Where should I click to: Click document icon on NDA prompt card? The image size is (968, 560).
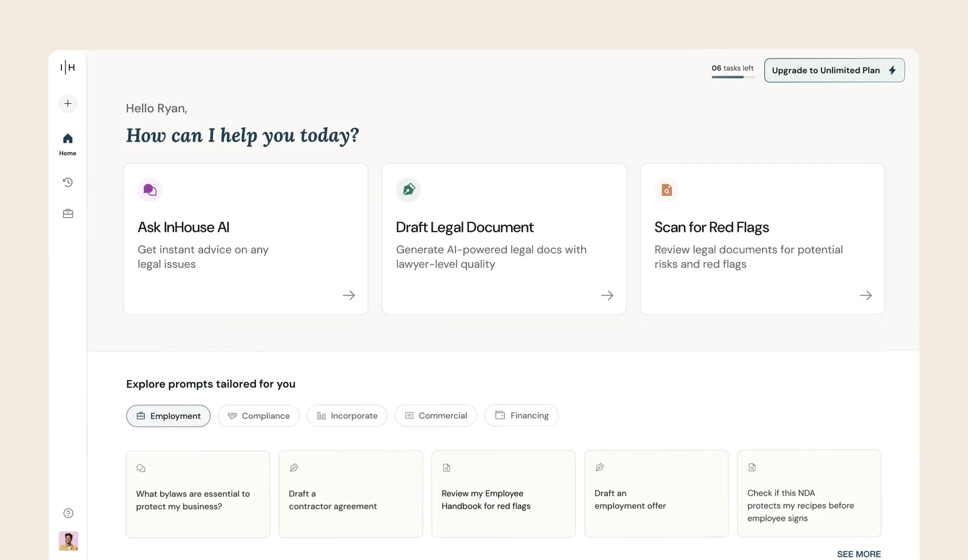pos(753,467)
